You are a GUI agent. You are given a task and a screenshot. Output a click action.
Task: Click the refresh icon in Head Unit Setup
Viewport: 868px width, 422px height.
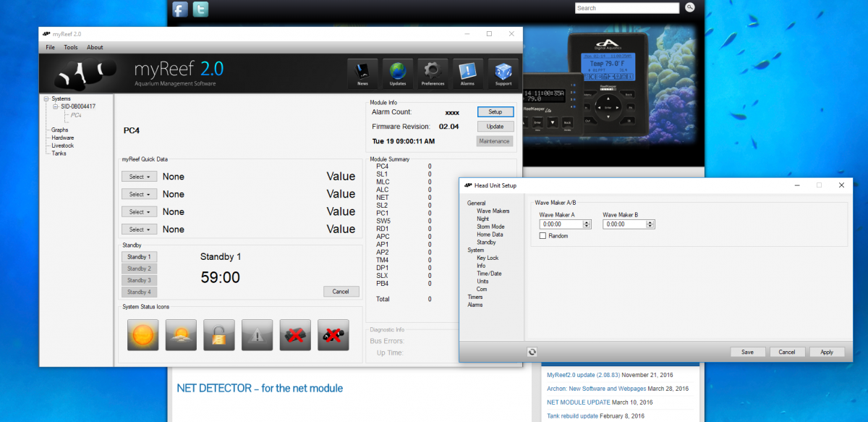(532, 352)
